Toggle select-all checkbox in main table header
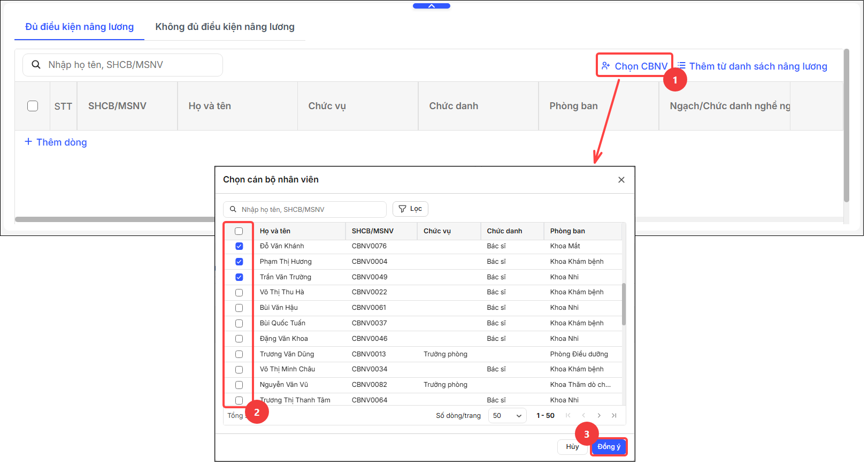 [x=33, y=106]
